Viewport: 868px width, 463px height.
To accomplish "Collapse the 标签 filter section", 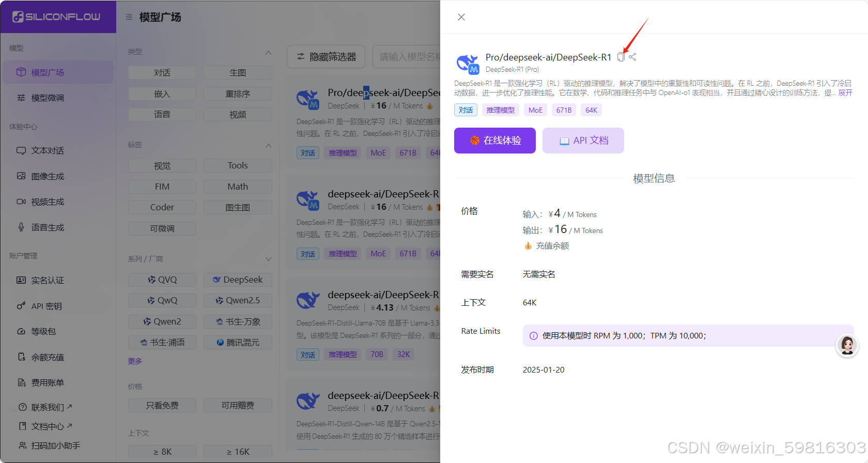I will click(x=268, y=146).
